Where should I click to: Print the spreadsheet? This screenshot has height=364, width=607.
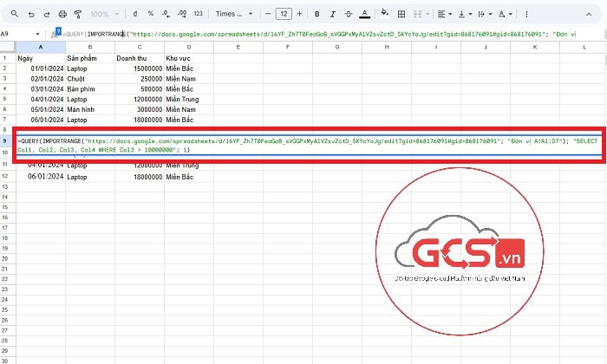62,14
